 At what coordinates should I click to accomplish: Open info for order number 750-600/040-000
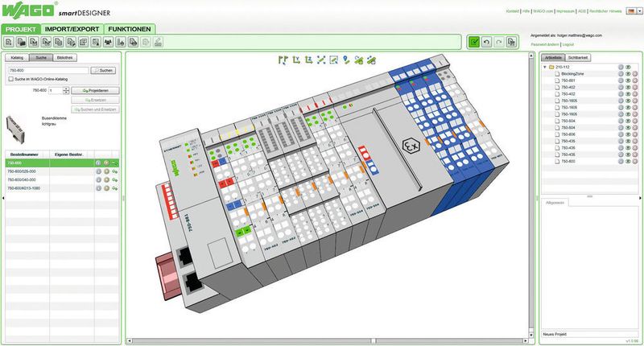pos(98,179)
